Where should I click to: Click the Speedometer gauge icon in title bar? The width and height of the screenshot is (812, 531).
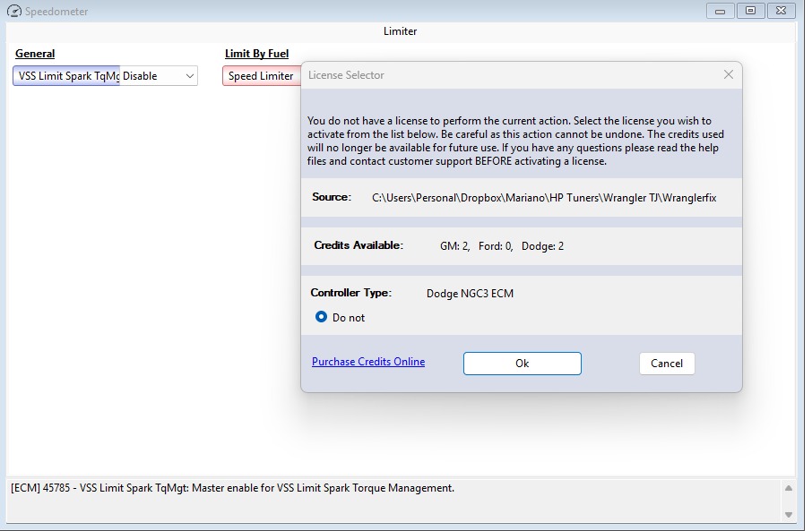(13, 12)
